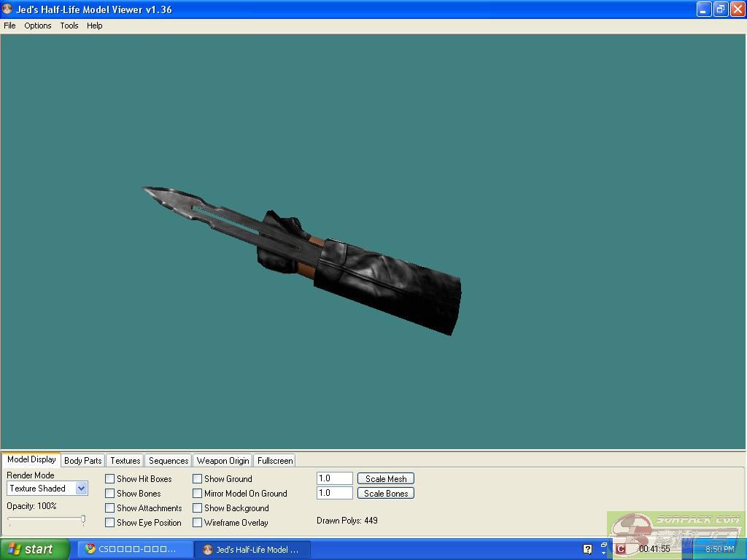Click the Scale Bones value field
The image size is (747, 560).
334,493
